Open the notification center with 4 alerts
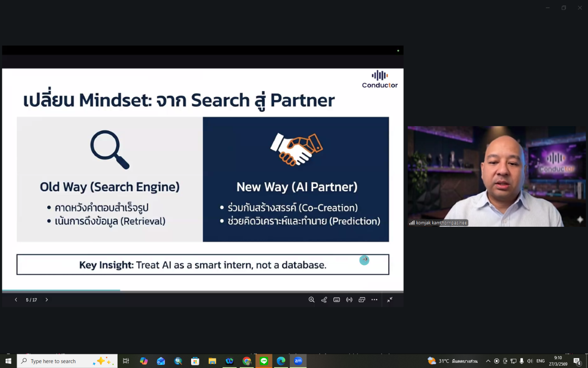588x368 pixels. pyautogui.click(x=577, y=361)
